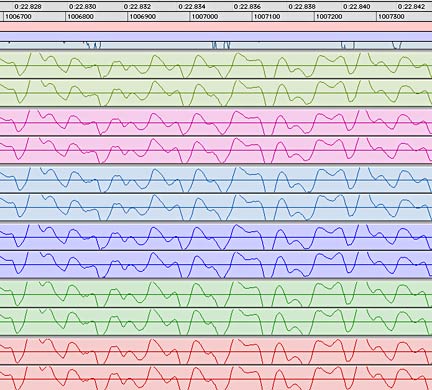Screen dimensions: 432x390
Task: Click the upper olive-green waveform track
Action: pos(216,65)
